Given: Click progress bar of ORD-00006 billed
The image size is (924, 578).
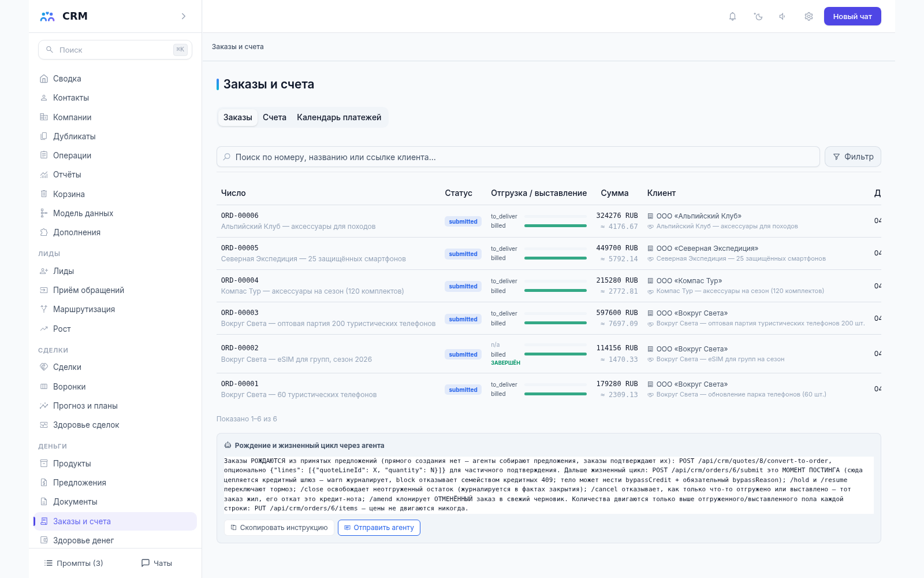Looking at the screenshot, I should click(x=556, y=226).
